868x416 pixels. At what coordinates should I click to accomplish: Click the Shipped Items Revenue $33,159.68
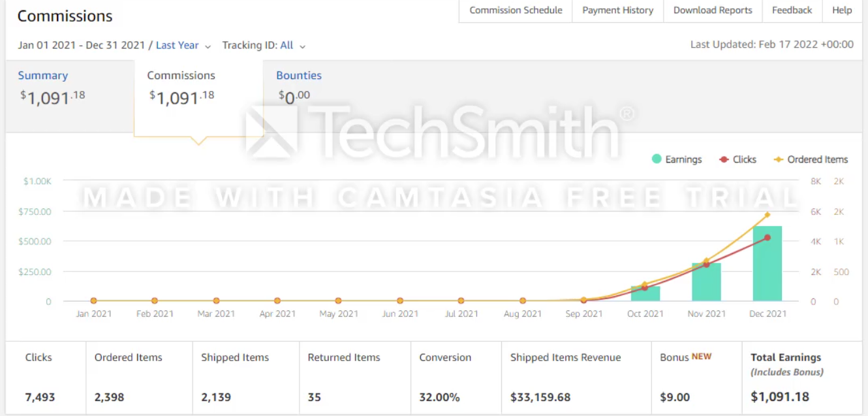coord(540,397)
